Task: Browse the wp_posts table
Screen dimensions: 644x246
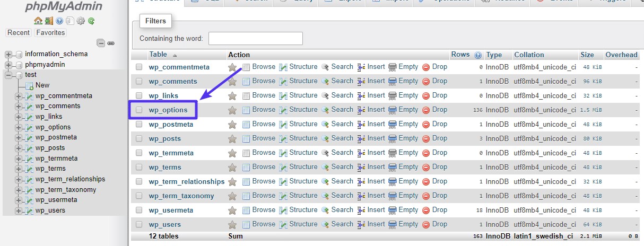Action: pyautogui.click(x=259, y=138)
